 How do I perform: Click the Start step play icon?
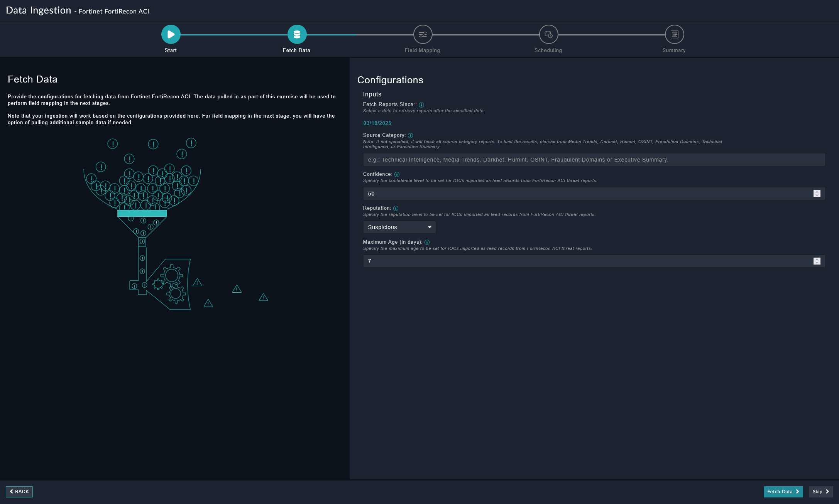pyautogui.click(x=171, y=35)
